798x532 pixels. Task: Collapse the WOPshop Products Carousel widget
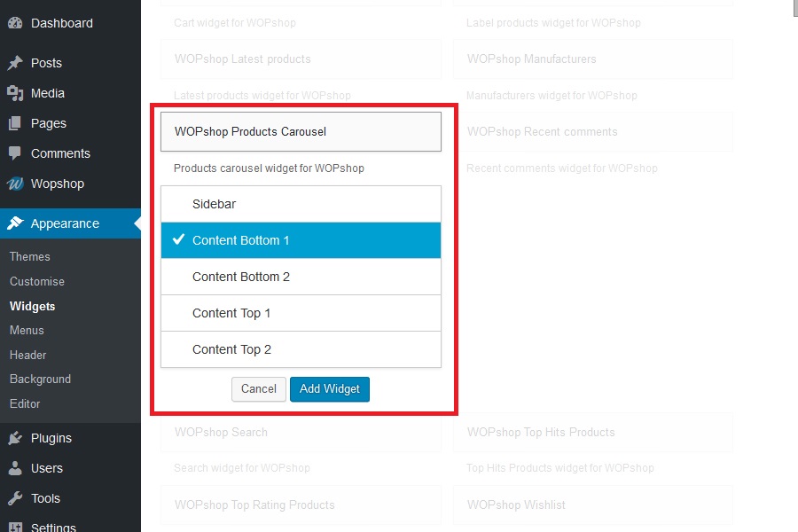301,131
